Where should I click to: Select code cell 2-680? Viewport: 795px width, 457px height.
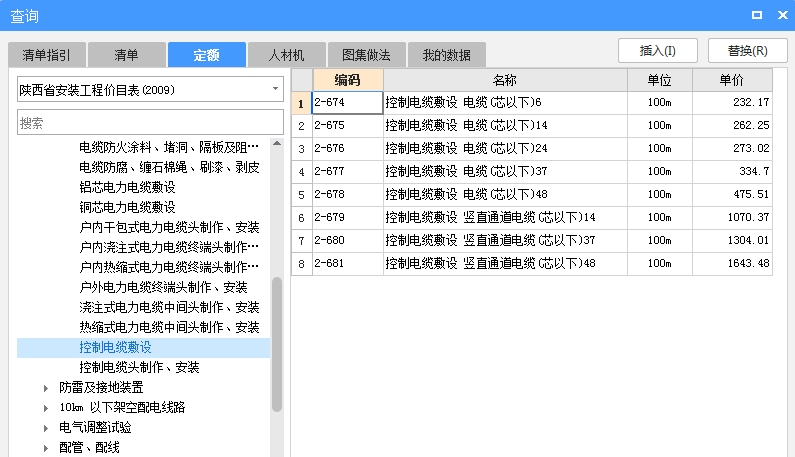348,240
